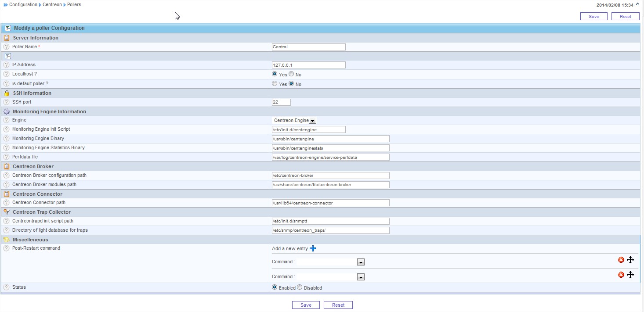This screenshot has height=312, width=644.
Task: Click help icon beside Status
Action: [6, 287]
